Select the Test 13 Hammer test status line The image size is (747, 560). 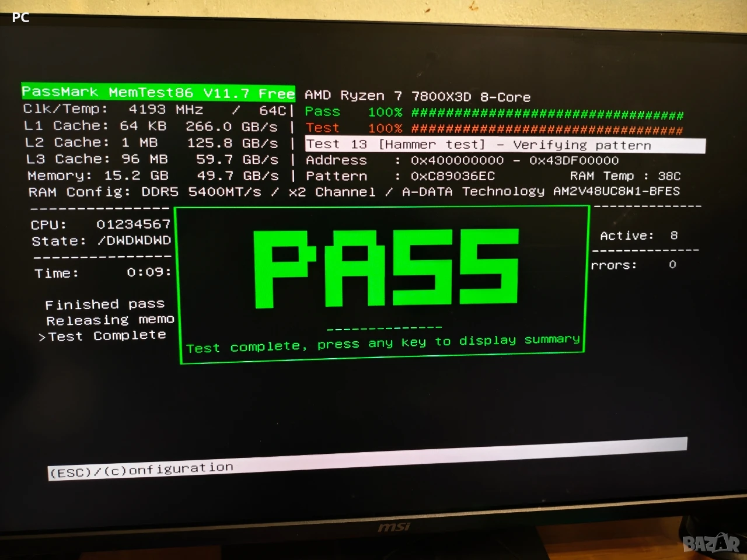(505, 145)
